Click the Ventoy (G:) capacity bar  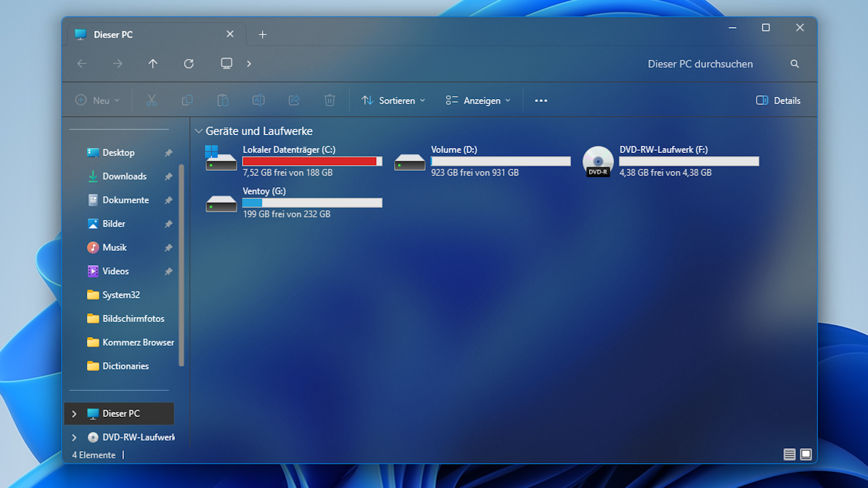[x=312, y=203]
